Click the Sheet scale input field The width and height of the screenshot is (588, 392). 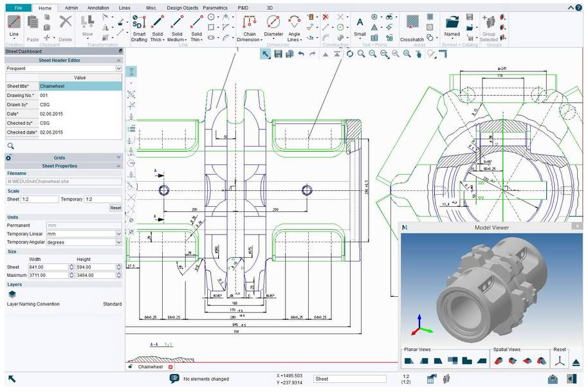click(39, 199)
